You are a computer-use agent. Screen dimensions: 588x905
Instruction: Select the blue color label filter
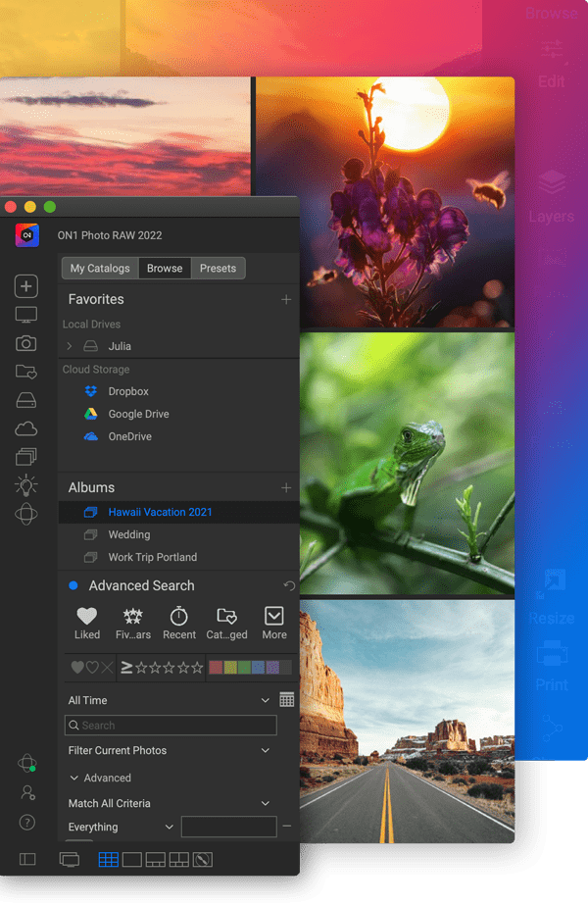click(259, 668)
